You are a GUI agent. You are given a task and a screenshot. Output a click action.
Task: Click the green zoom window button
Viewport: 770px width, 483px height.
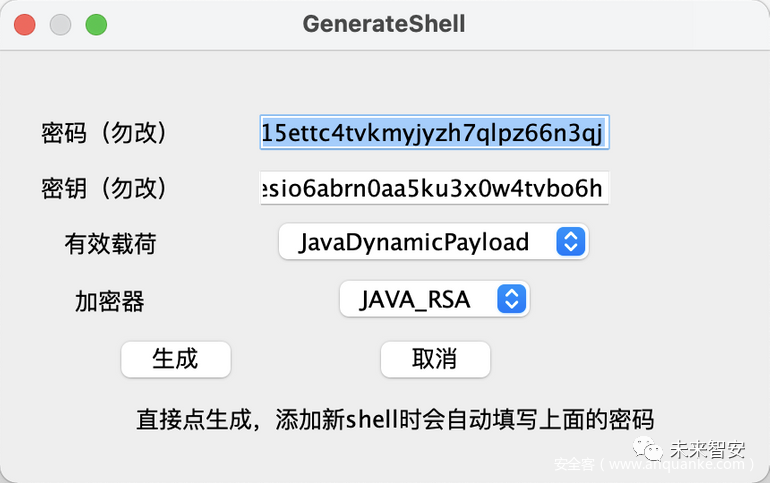(96, 24)
